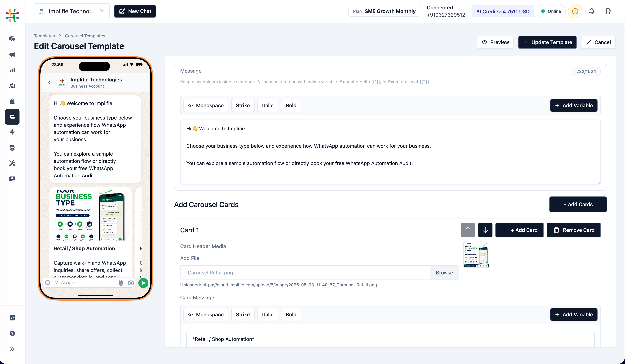Go to Carousel Templates breadcrumb
Screen dimensions: 625x364
[85, 36]
